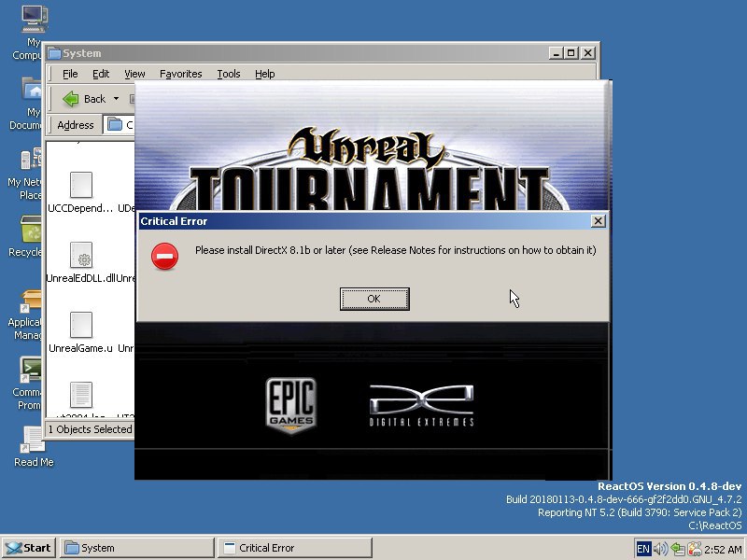
Task: Close the System explorer window
Action: pyautogui.click(x=588, y=53)
